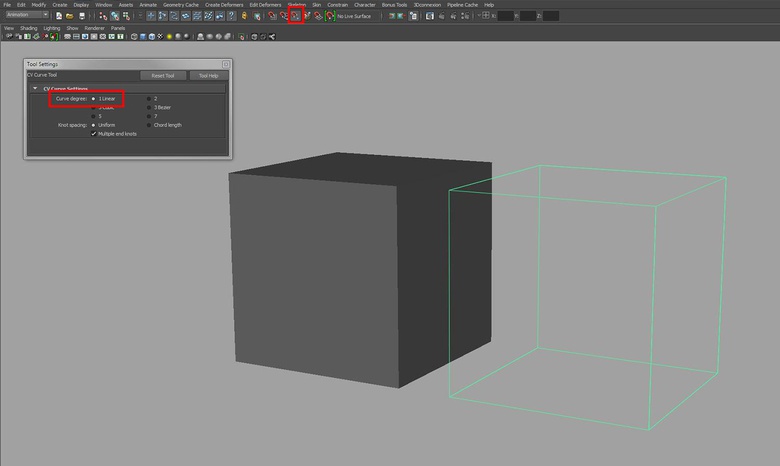Viewport: 780px width, 466px height.
Task: Open the Edit Deformers menu
Action: coord(265,5)
